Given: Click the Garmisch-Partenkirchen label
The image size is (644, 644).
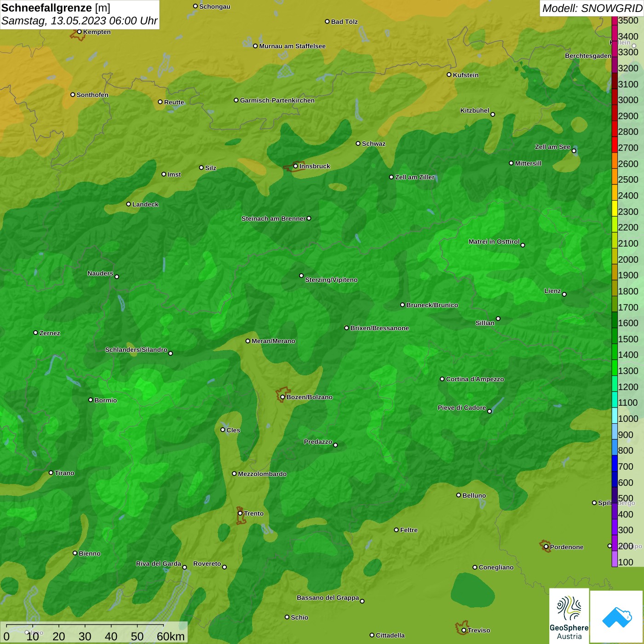Looking at the screenshot, I should coord(277,100).
